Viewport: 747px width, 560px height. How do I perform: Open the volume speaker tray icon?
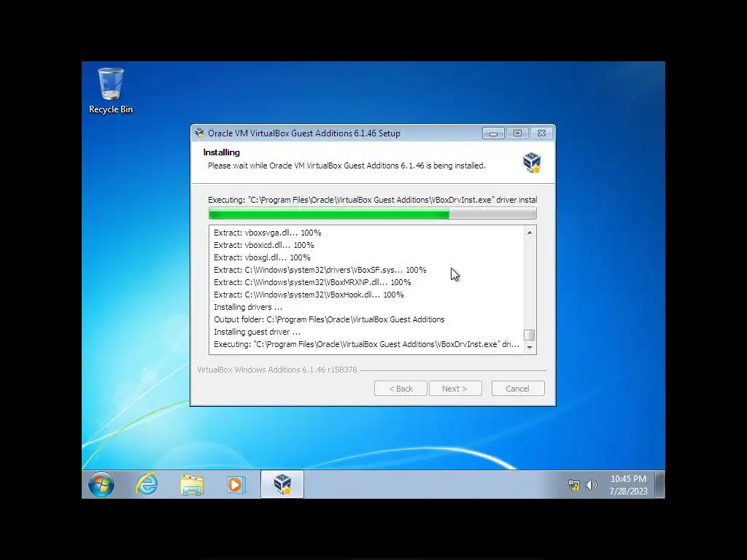tap(591, 485)
